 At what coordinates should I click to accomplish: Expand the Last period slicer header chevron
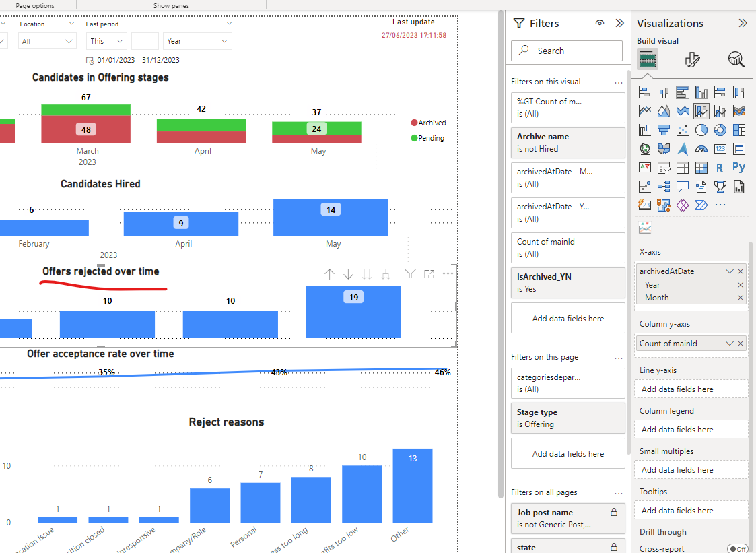tap(230, 23)
